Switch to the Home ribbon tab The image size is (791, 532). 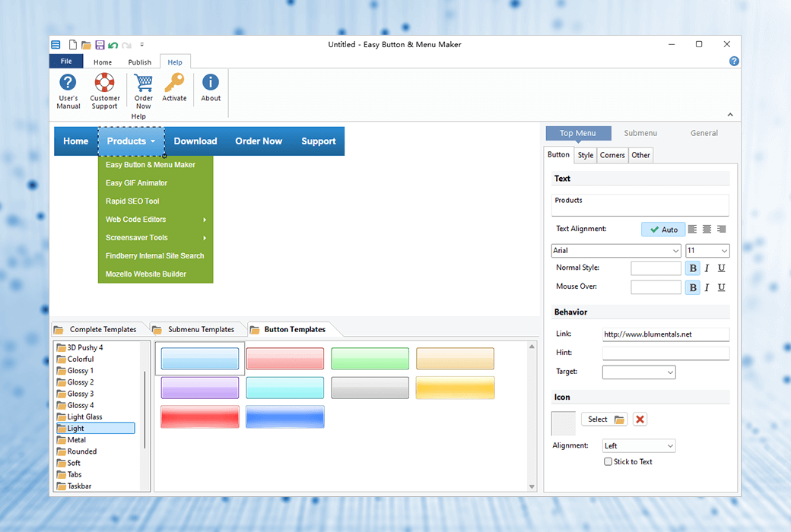[x=103, y=62]
